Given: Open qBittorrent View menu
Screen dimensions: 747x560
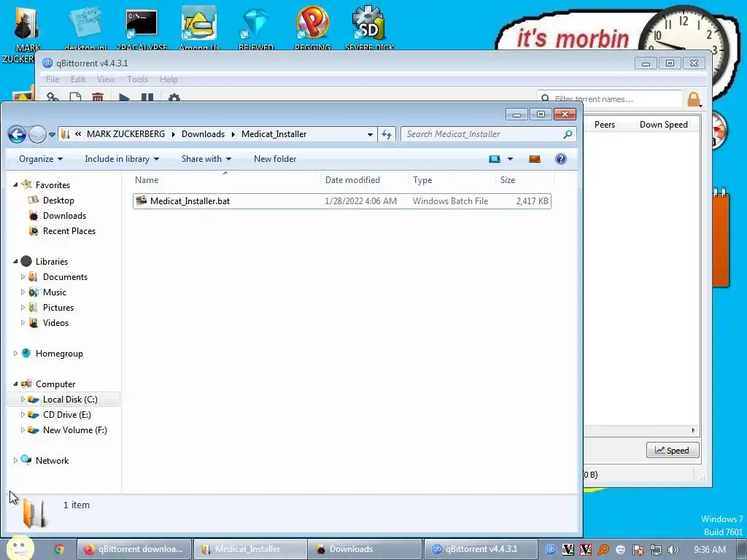Looking at the screenshot, I should [x=106, y=79].
